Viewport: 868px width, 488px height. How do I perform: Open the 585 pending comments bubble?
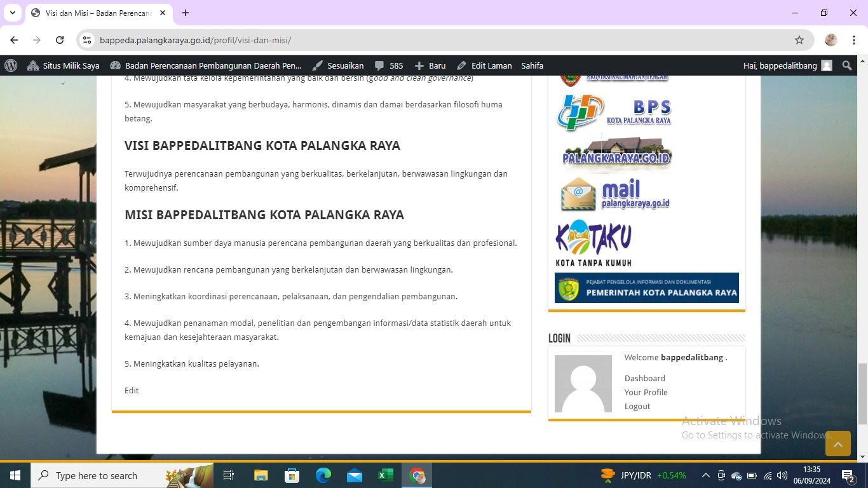[388, 65]
